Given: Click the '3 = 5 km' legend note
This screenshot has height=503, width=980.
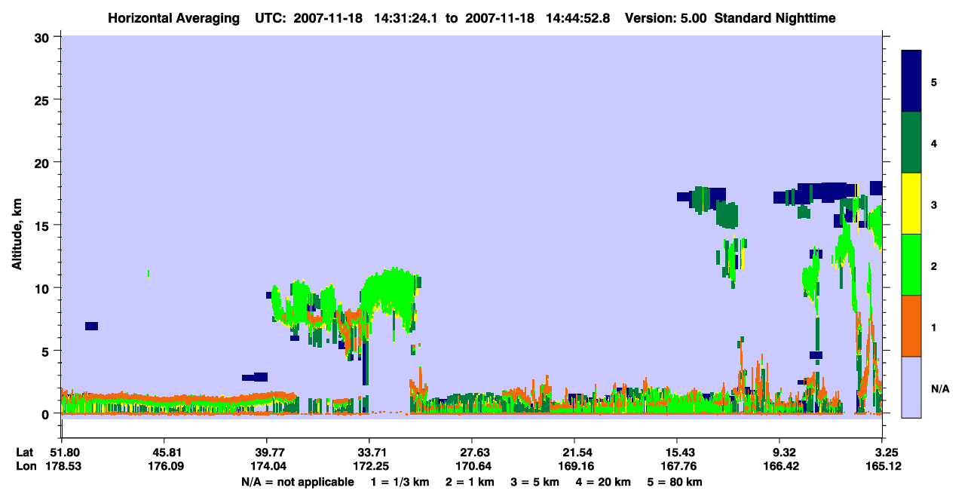Looking at the screenshot, I should pos(535,482).
